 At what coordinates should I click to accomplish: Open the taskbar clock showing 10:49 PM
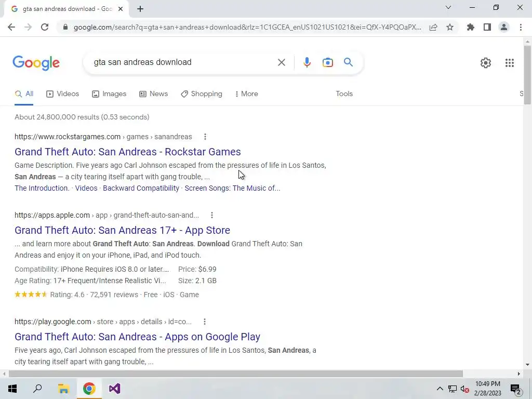point(487,389)
